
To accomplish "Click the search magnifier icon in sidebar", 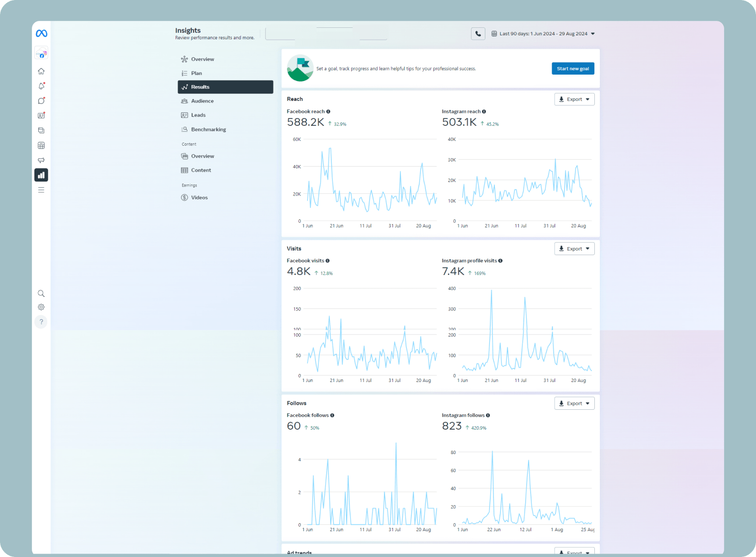I will [41, 293].
